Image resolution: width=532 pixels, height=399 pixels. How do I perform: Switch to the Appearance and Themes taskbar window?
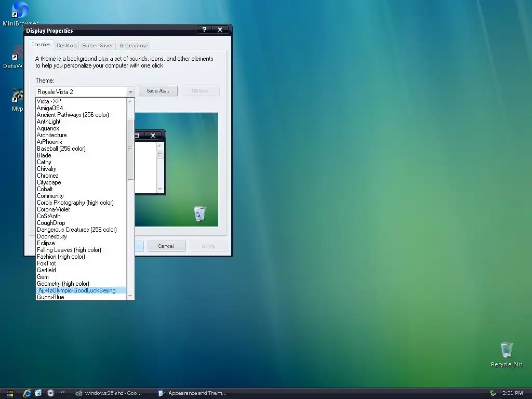pyautogui.click(x=192, y=393)
